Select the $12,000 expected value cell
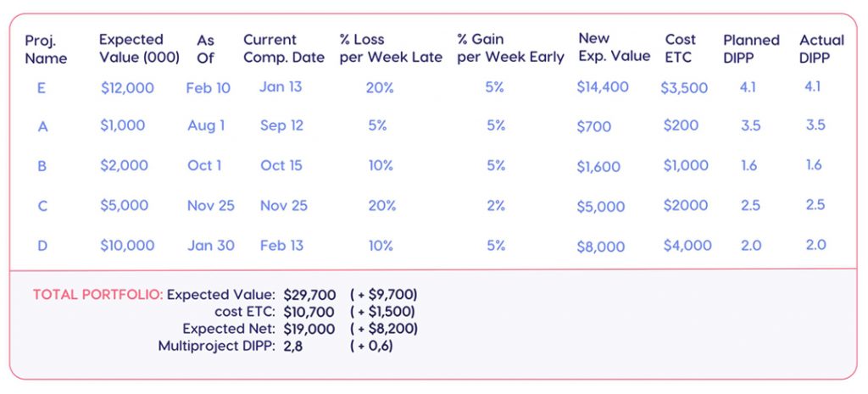 127,87
